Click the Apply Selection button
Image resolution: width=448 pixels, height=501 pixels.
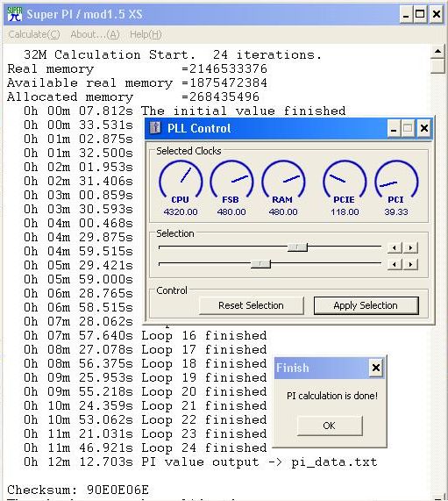point(366,305)
